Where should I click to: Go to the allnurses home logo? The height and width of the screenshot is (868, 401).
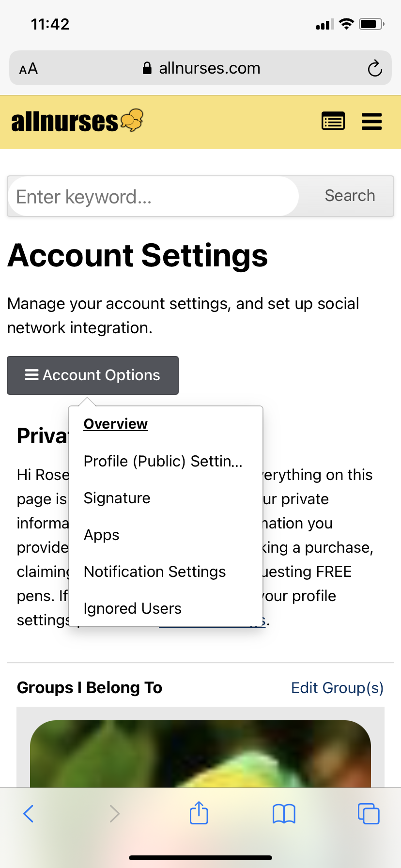77,121
